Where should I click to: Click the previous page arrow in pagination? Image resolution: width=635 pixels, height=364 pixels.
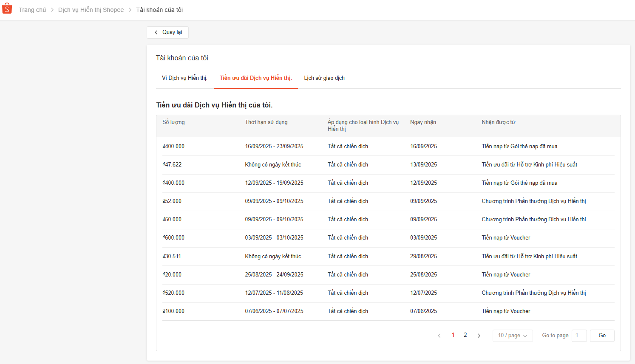[439, 336]
